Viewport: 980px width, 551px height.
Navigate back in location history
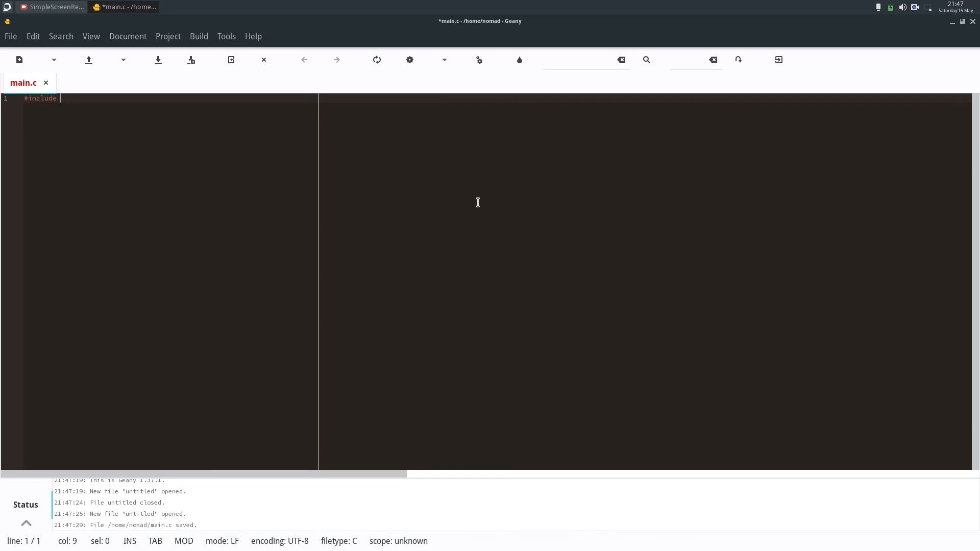pyautogui.click(x=305, y=60)
